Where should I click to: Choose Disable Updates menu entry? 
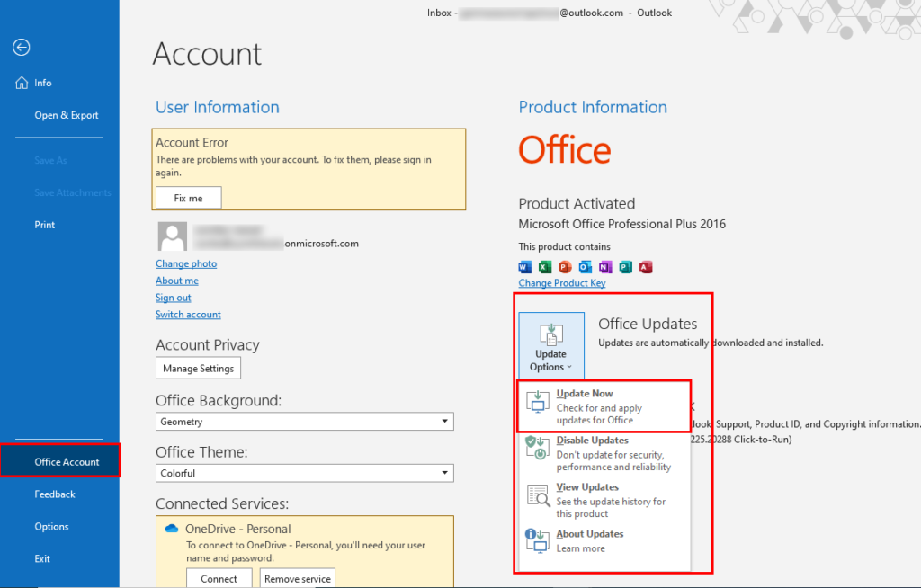(x=604, y=453)
